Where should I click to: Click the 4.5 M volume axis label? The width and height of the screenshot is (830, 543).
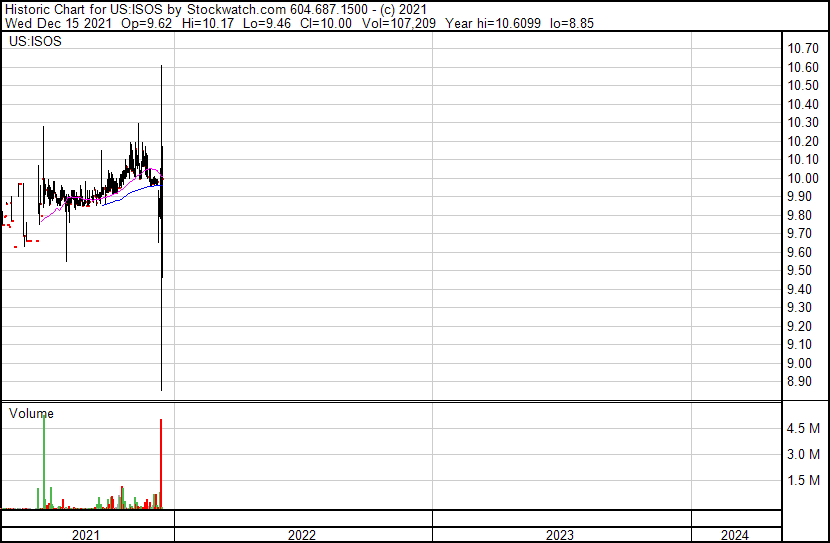coord(804,429)
